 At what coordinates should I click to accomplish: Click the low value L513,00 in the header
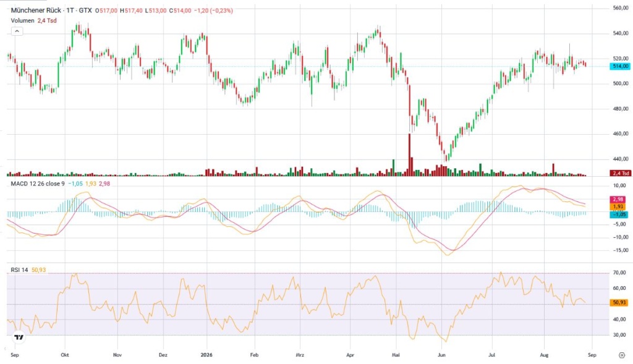pos(156,11)
